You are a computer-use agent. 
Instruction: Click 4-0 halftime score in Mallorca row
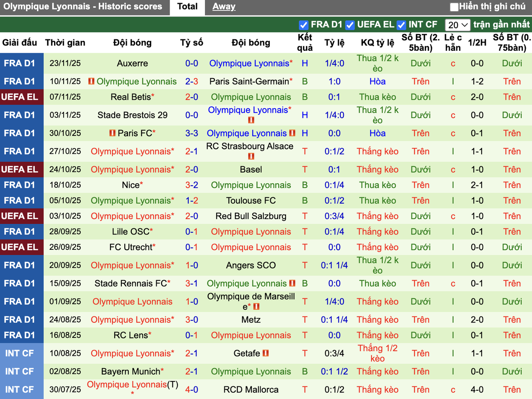[477, 390]
